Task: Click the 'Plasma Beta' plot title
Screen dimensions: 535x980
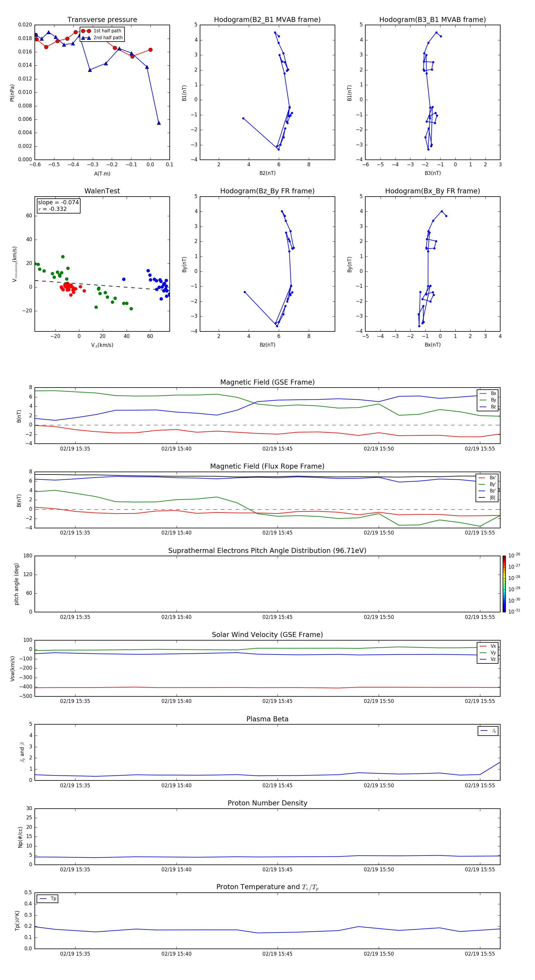Action: pyautogui.click(x=267, y=719)
